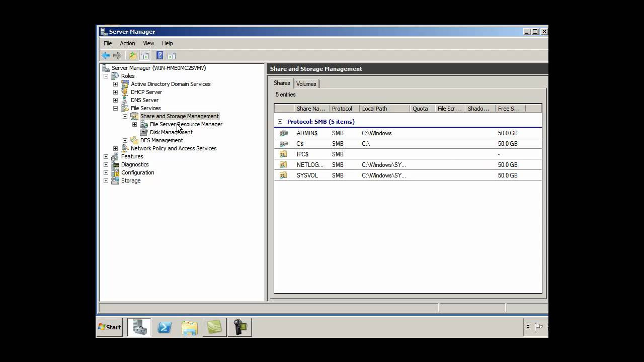Click the blue Help toolbar icon

[x=159, y=56]
